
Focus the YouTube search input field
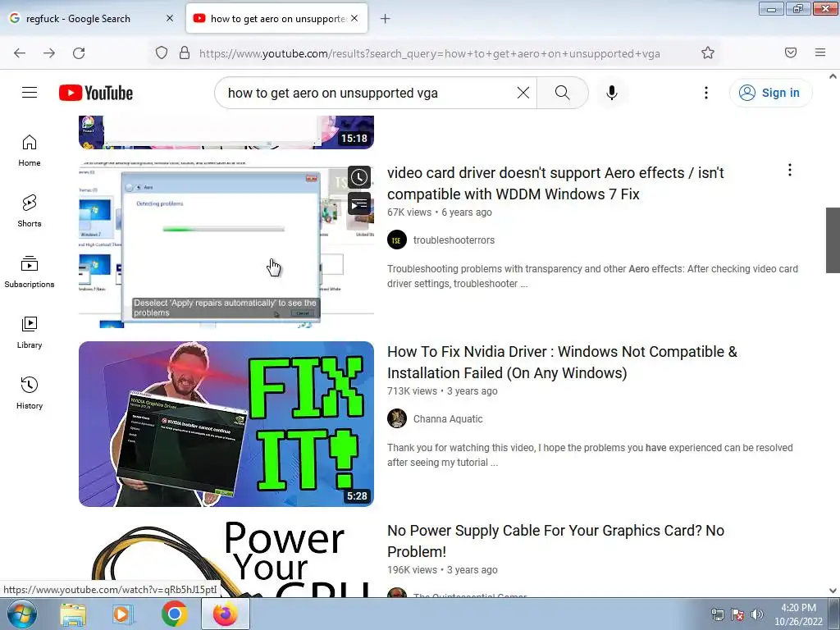pyautogui.click(x=370, y=93)
